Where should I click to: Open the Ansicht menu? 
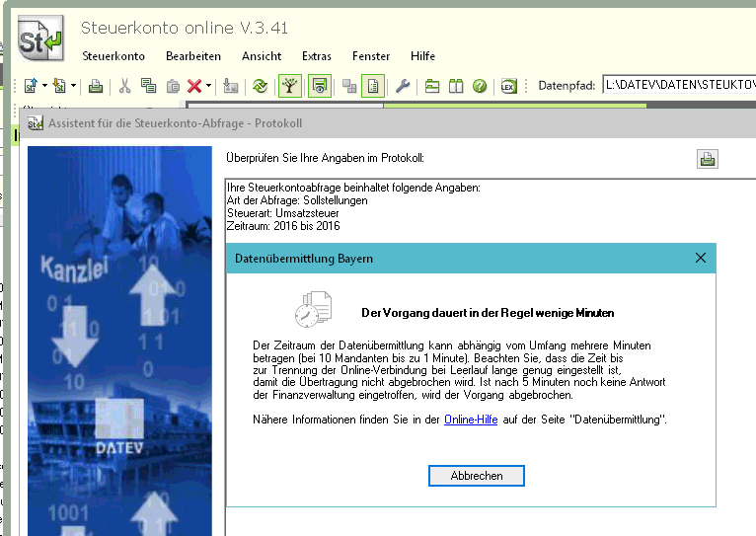(x=262, y=56)
